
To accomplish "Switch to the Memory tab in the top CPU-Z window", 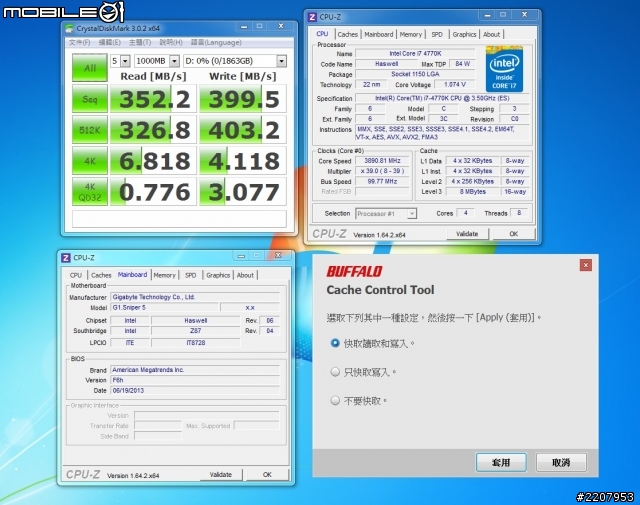I will click(411, 35).
